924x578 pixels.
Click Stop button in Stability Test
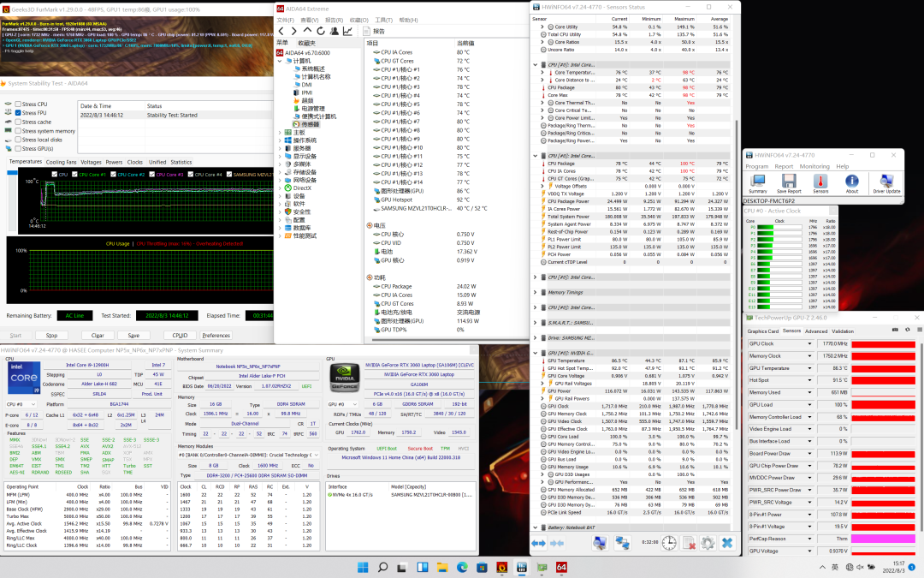52,335
